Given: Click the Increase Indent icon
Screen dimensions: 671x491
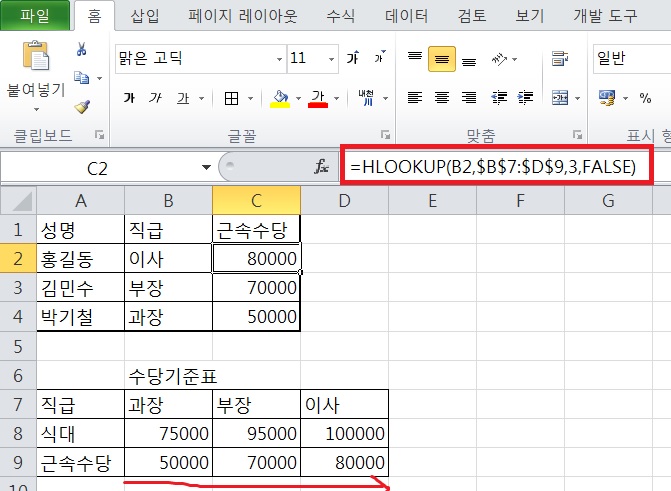Looking at the screenshot, I should coord(525,98).
